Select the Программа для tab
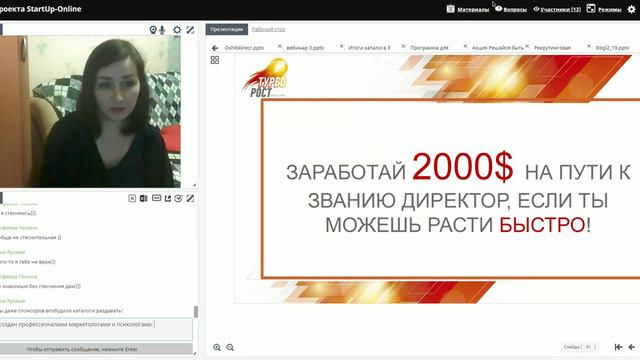This screenshot has width=640, height=360. pos(429,48)
